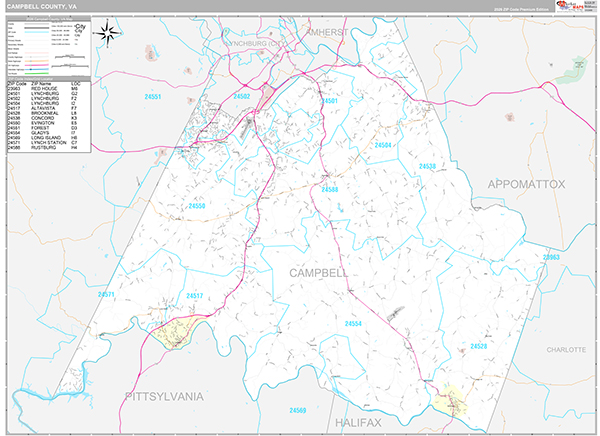Click the LOC column header
The height and width of the screenshot is (436, 600).
76,83
